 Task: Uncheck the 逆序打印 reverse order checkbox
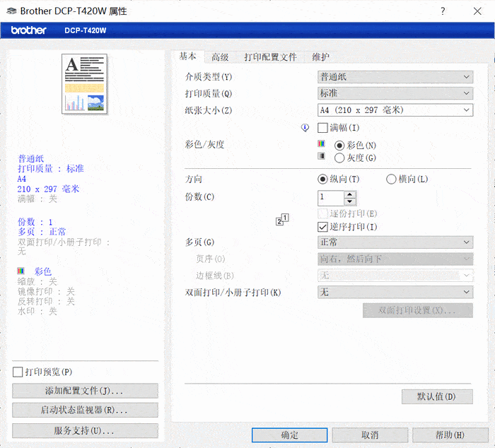coord(323,227)
